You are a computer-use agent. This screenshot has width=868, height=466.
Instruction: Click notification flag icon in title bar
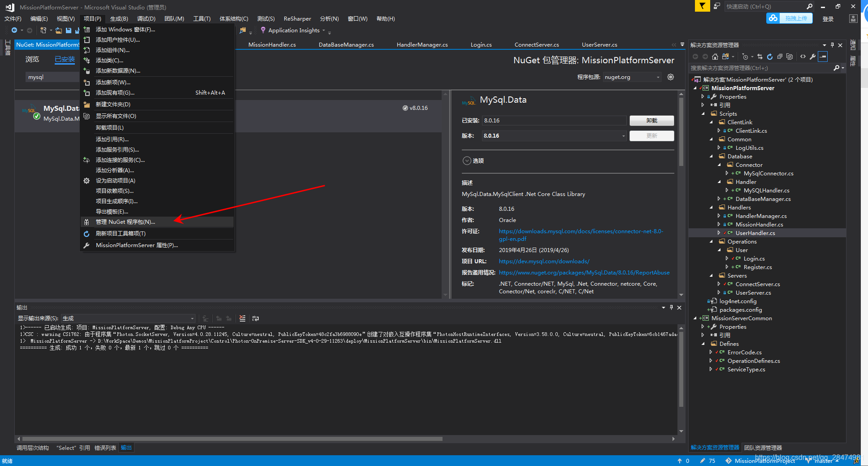[x=702, y=6]
